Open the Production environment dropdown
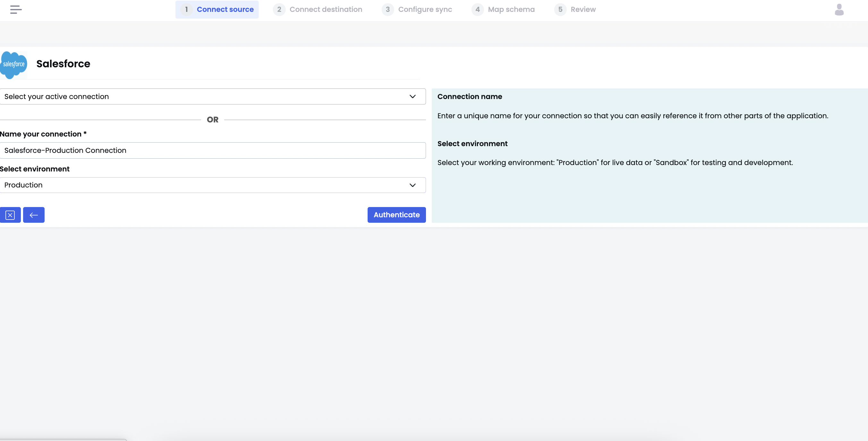Image resolution: width=868 pixels, height=441 pixels. coord(213,185)
